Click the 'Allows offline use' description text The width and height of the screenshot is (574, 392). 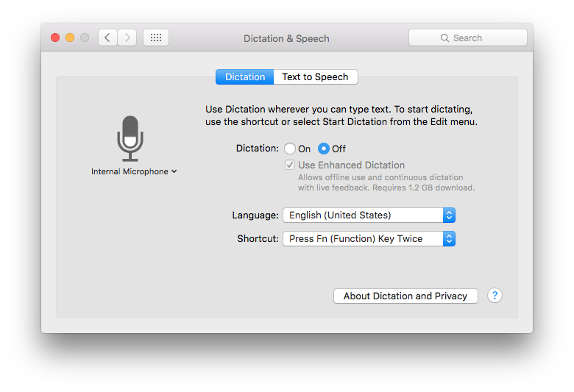pos(386,182)
